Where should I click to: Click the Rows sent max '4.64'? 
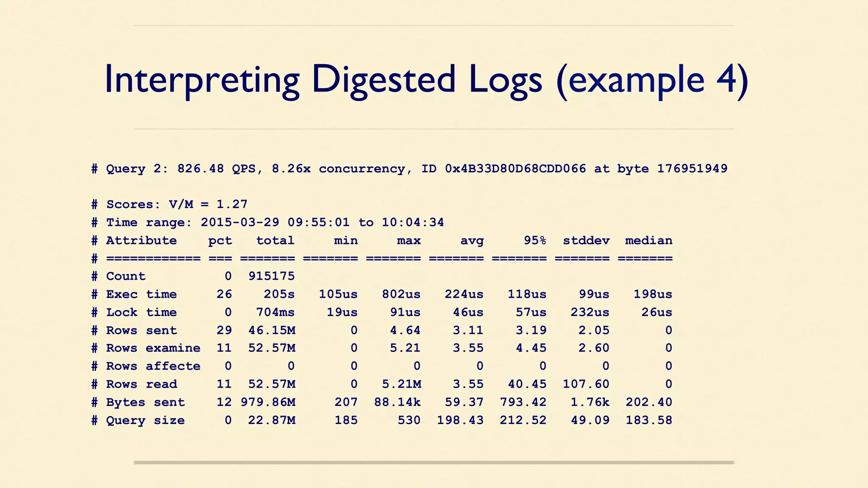tap(405, 330)
